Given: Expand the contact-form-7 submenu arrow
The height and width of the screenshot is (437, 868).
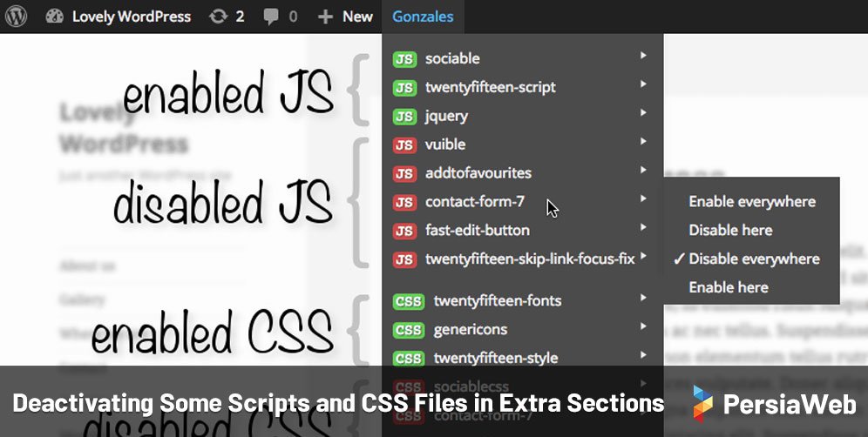Looking at the screenshot, I should click(643, 198).
